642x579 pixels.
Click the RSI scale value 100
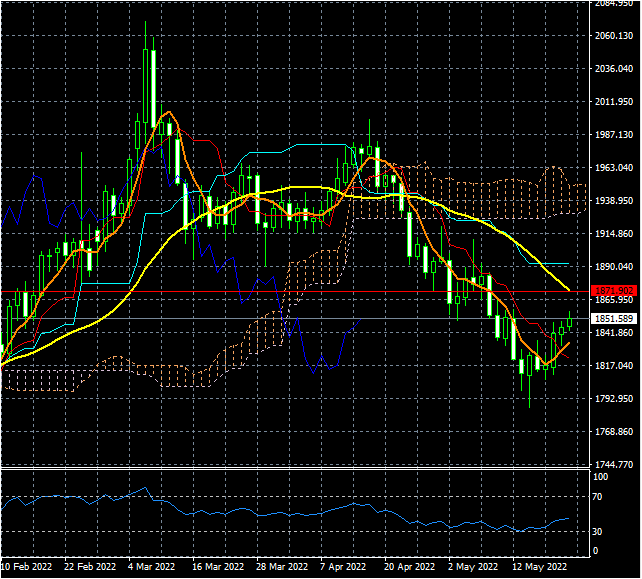click(601, 477)
